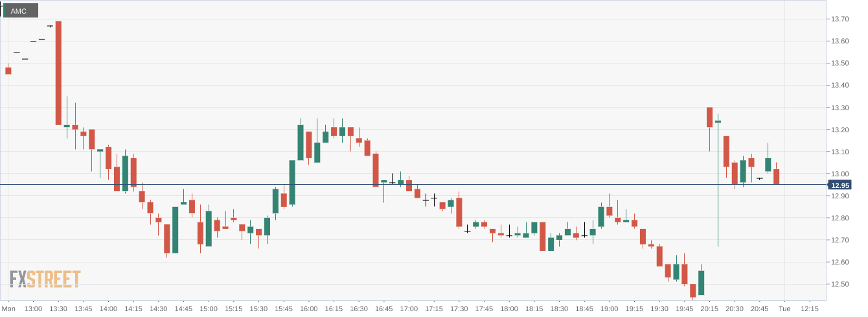Open the FXStreet logo watermark
The image size is (868, 317).
45,279
